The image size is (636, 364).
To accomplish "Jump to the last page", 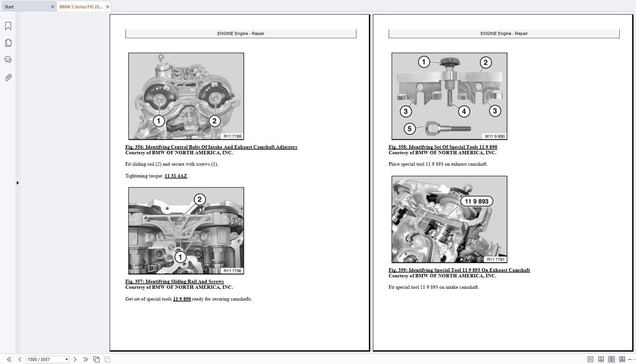I will tap(86, 359).
